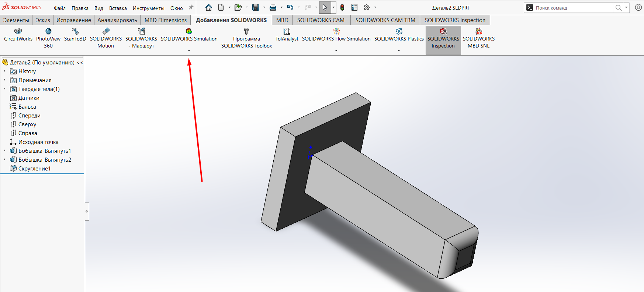Activate SOLIDWORKS Simulation add-in
The height and width of the screenshot is (292, 644).
tap(189, 35)
